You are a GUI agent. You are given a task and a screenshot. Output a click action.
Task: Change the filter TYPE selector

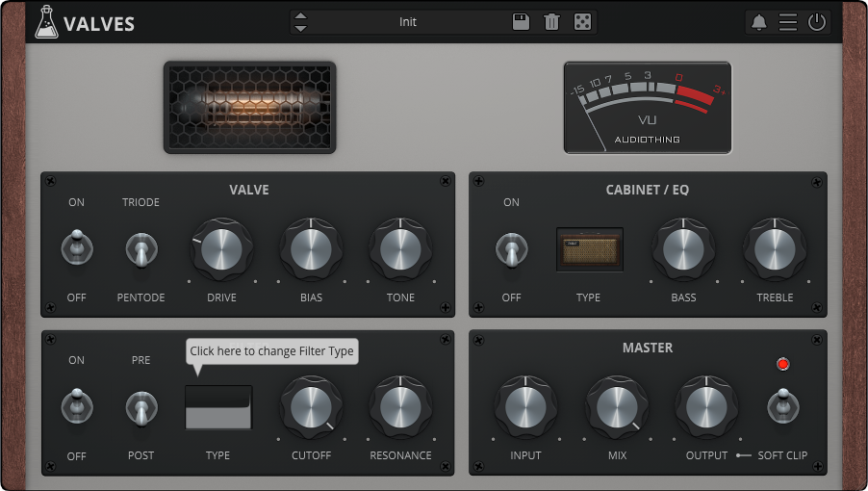(x=218, y=407)
